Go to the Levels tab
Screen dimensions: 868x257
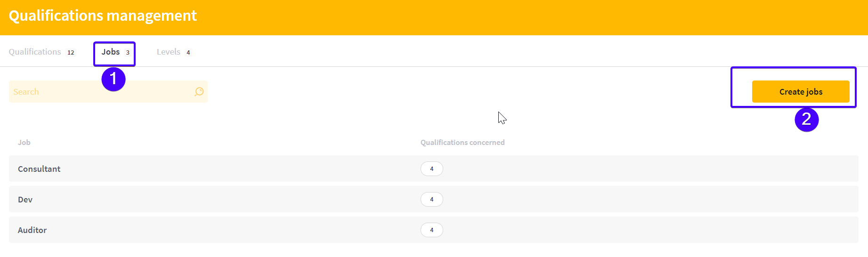(174, 52)
